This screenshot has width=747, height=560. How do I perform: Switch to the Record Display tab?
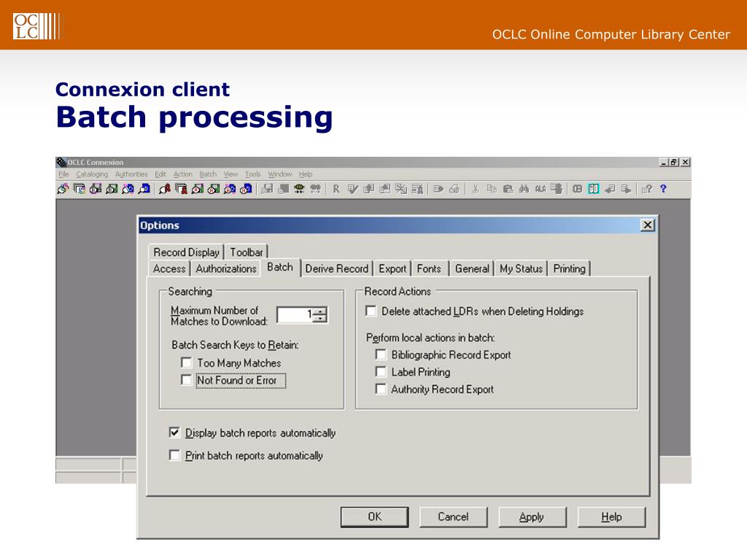coord(186,252)
